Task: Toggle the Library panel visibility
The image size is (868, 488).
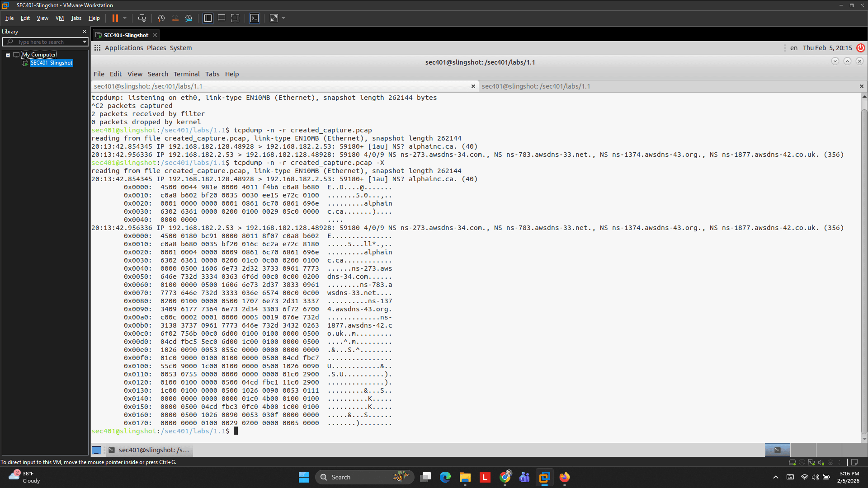Action: tap(208, 18)
